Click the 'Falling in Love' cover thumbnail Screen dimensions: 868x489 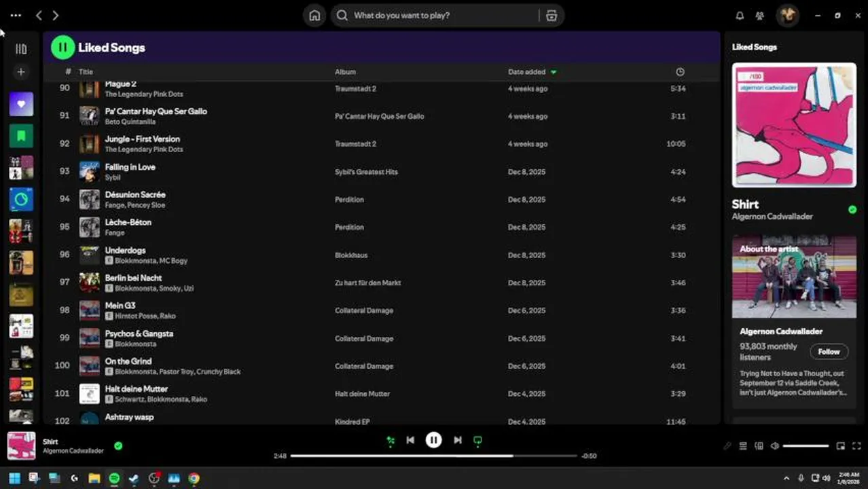click(x=90, y=172)
